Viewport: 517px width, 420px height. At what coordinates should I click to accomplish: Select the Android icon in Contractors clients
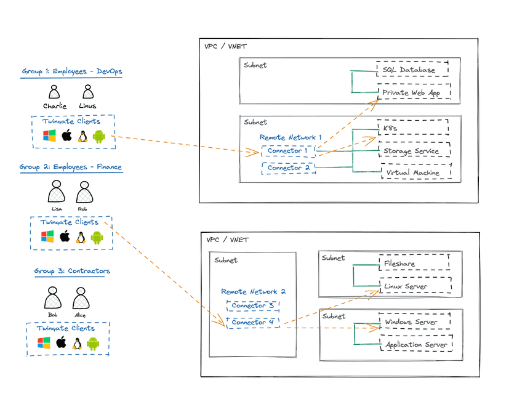94,343
